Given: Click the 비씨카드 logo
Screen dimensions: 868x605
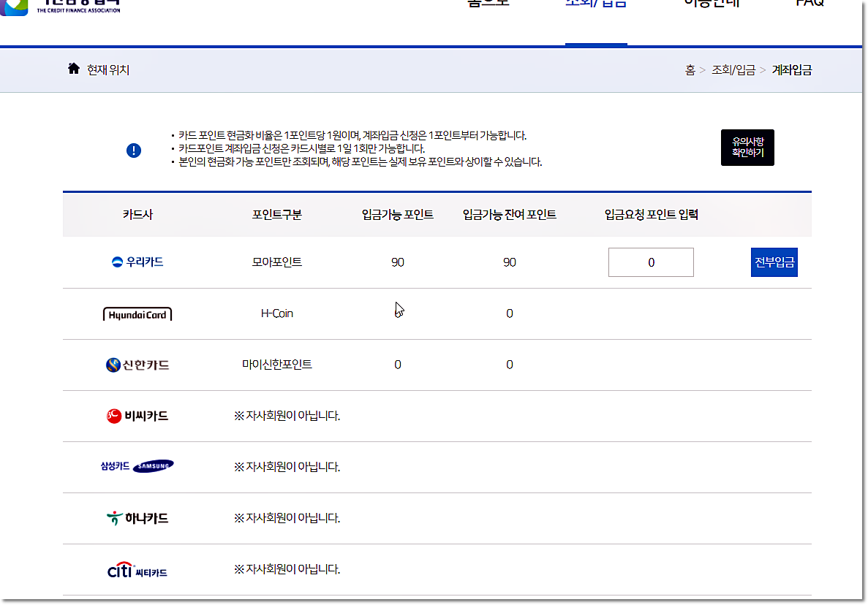Looking at the screenshot, I should tap(137, 416).
